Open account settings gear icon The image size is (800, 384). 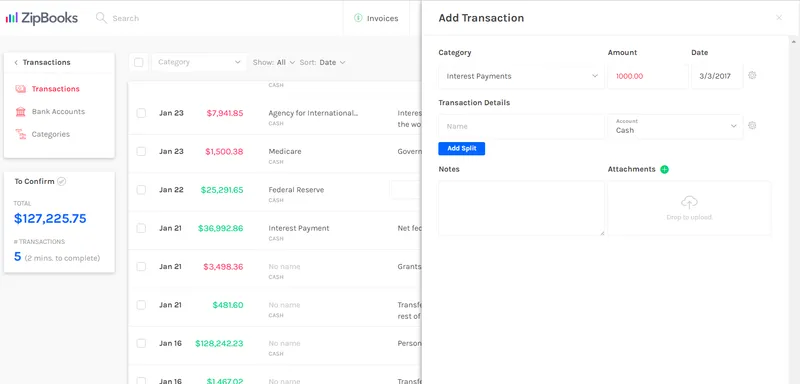pyautogui.click(x=752, y=125)
